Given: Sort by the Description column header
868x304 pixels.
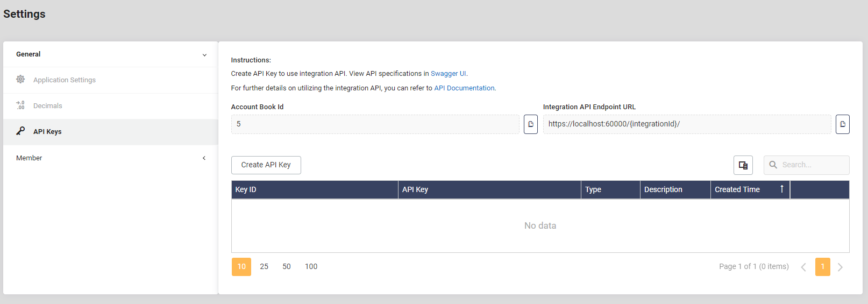Looking at the screenshot, I should pos(675,190).
